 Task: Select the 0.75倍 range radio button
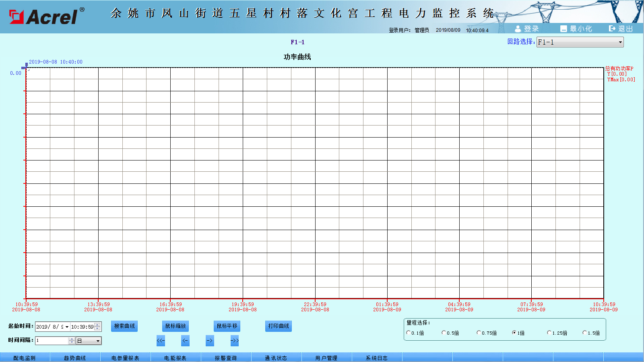click(x=479, y=333)
